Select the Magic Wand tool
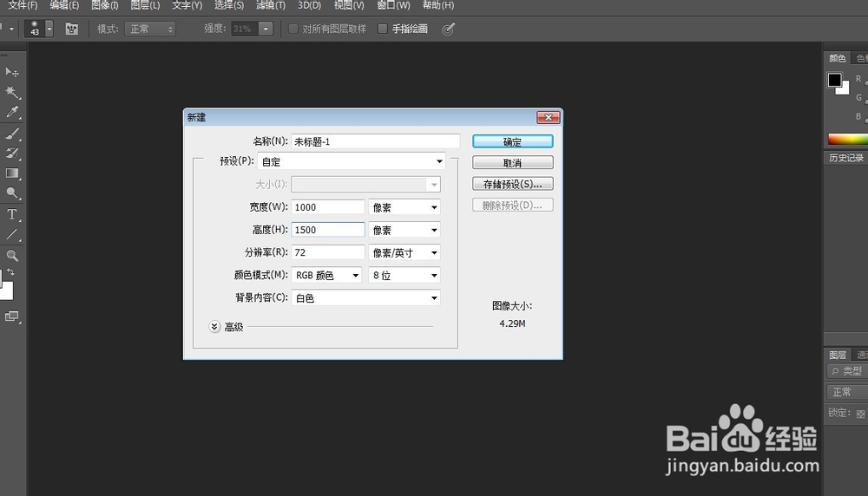This screenshot has height=496, width=868. click(11, 92)
